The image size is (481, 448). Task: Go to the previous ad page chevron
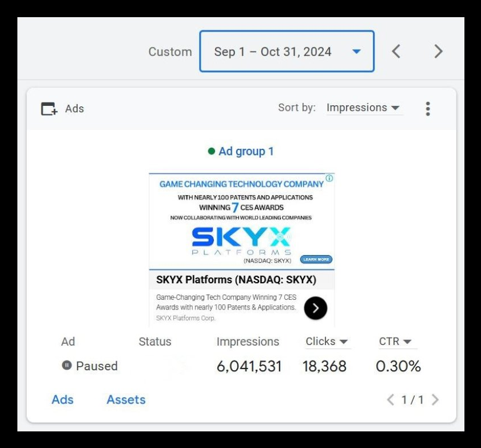pyautogui.click(x=391, y=400)
